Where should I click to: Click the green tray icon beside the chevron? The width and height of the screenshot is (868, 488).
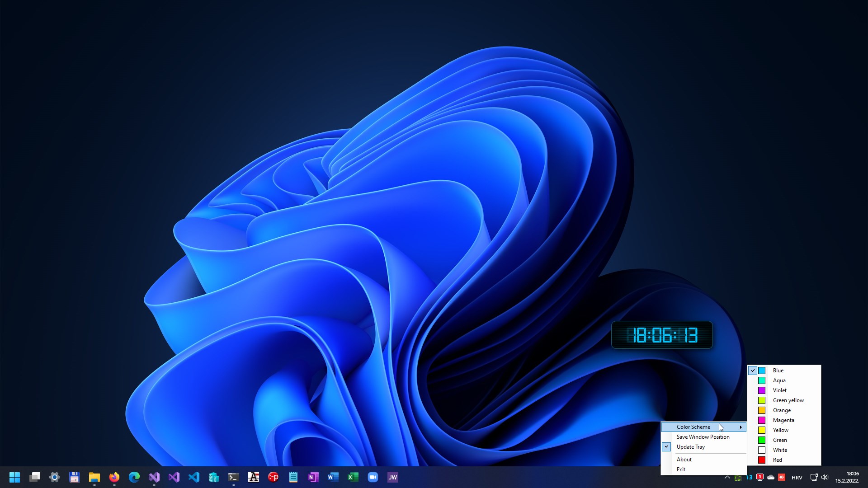[x=738, y=478]
